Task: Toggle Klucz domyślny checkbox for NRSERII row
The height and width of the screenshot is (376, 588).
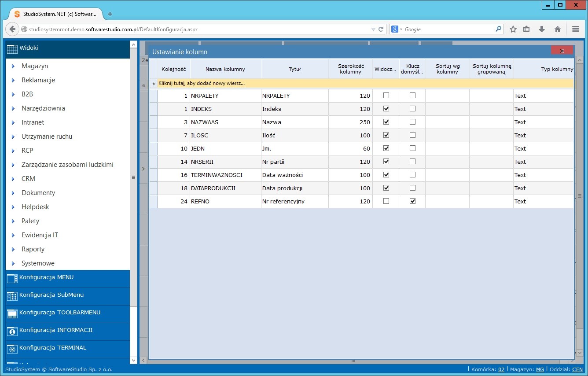Action: 412,162
